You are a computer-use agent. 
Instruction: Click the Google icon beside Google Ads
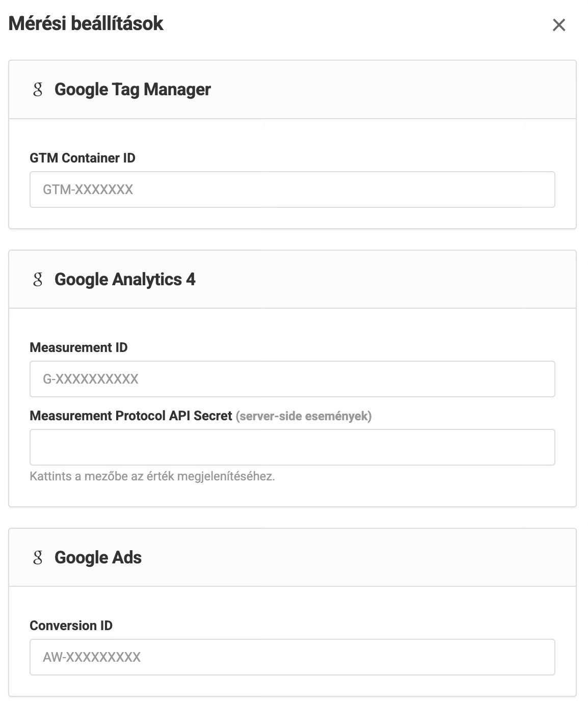point(38,558)
